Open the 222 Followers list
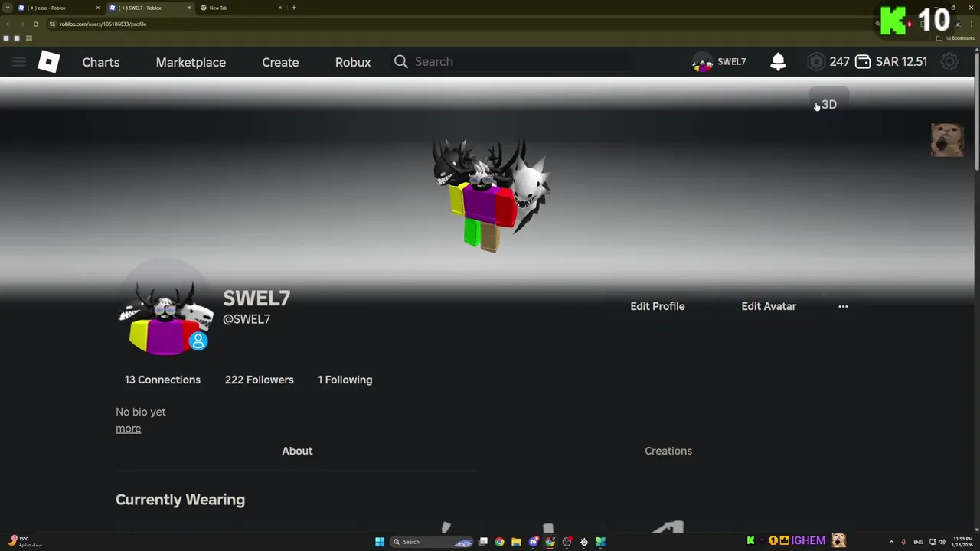 (259, 380)
